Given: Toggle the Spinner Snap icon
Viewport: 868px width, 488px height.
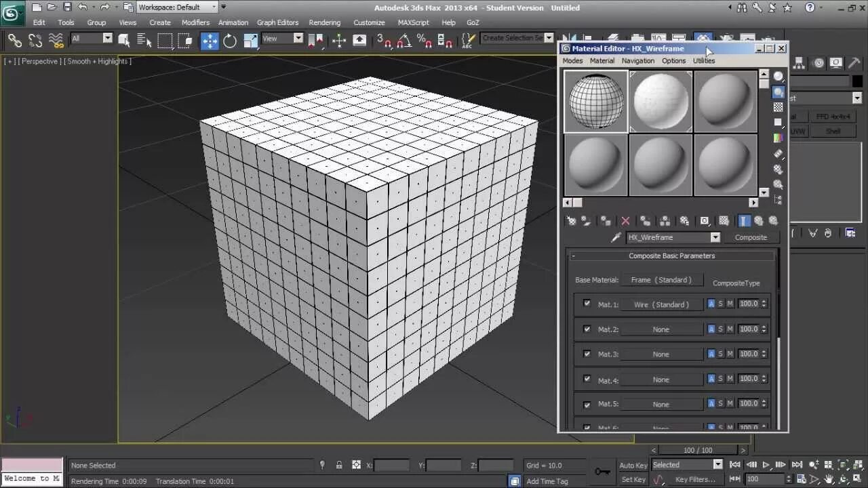Looking at the screenshot, I should click(x=446, y=41).
